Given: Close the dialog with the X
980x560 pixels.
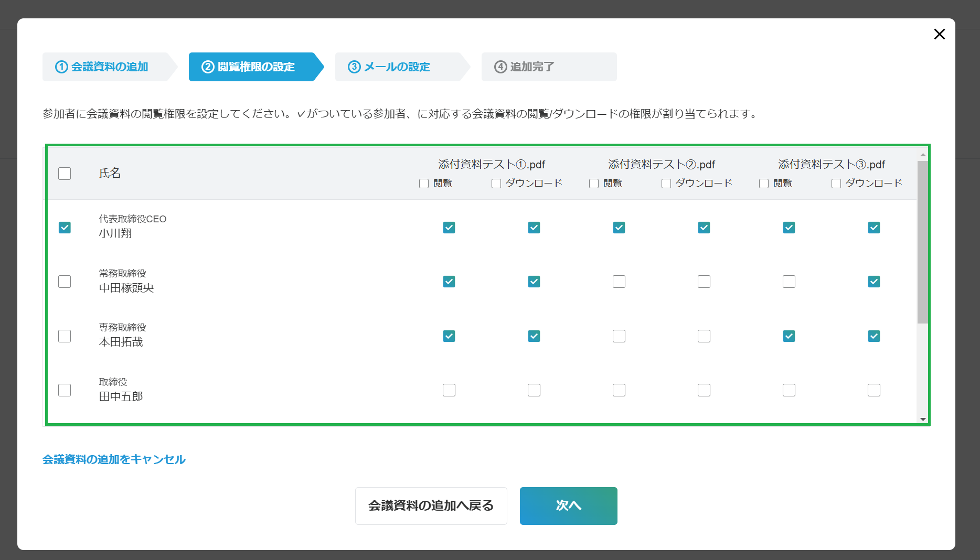Looking at the screenshot, I should click(x=939, y=34).
